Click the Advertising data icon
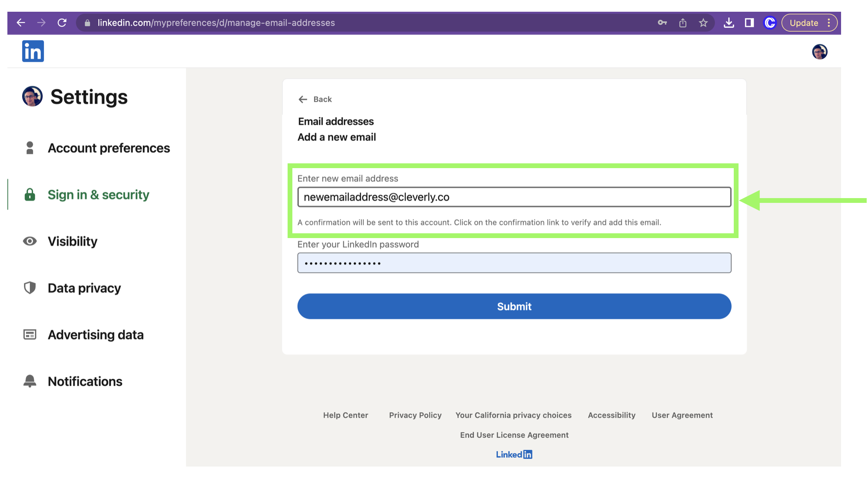The image size is (868, 477). [29, 335]
